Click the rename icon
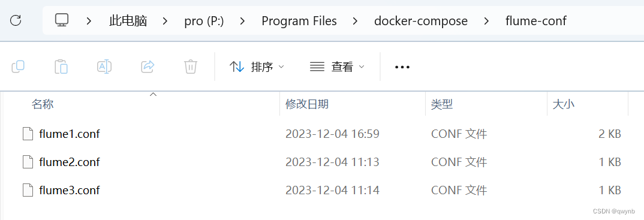This screenshot has width=644, height=220. tap(104, 67)
